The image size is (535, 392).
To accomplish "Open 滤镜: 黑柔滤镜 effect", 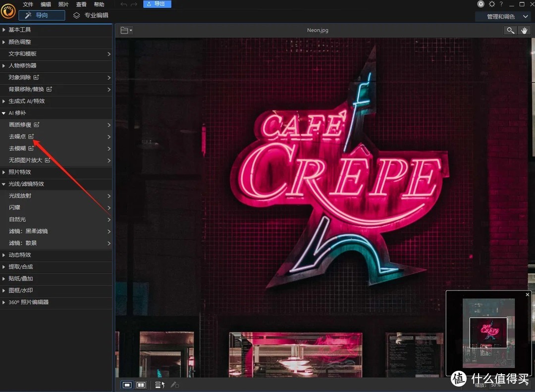I will click(x=56, y=232).
